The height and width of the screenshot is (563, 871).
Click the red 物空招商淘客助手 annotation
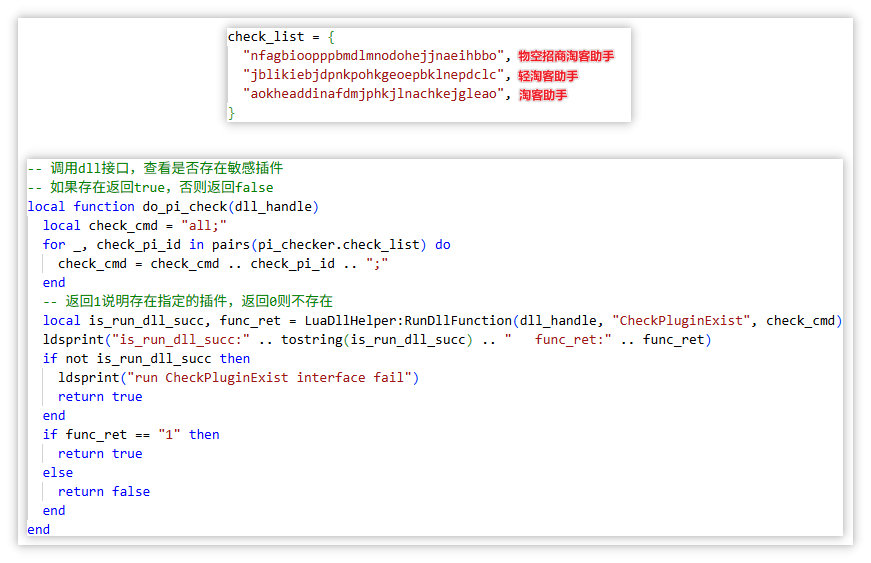point(566,56)
